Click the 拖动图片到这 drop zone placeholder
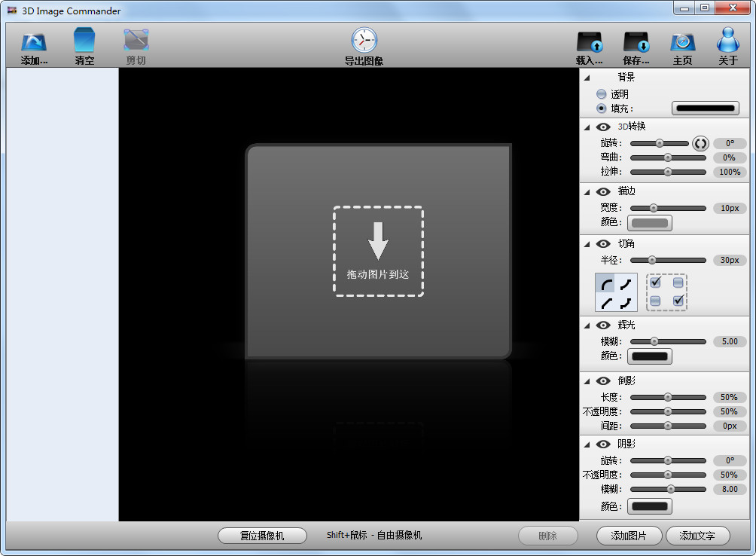This screenshot has width=756, height=556. click(x=379, y=251)
